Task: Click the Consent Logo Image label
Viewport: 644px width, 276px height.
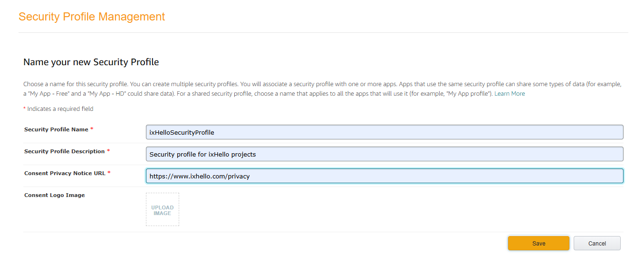Action: [55, 195]
